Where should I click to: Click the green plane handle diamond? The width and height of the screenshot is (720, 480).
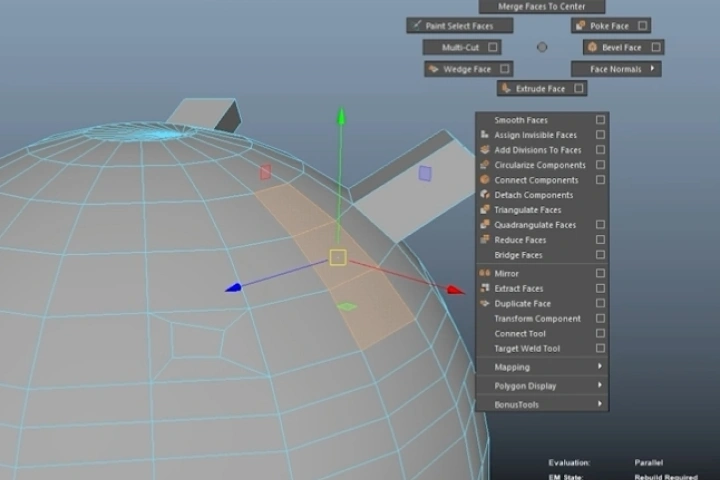pyautogui.click(x=347, y=306)
